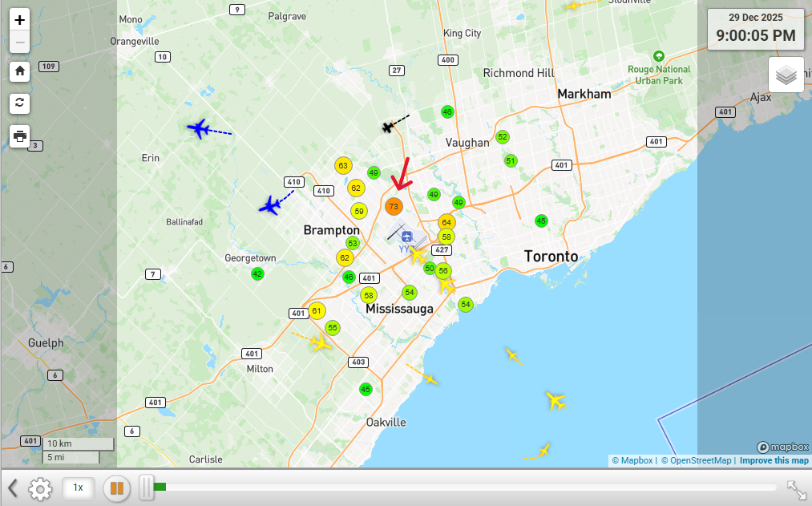
Task: Click the 9:00:05 PM time display
Action: click(755, 35)
